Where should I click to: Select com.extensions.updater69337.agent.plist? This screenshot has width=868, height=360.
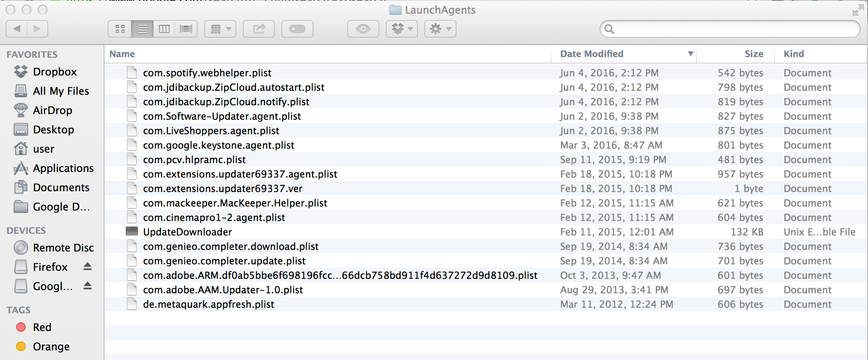coord(240,174)
